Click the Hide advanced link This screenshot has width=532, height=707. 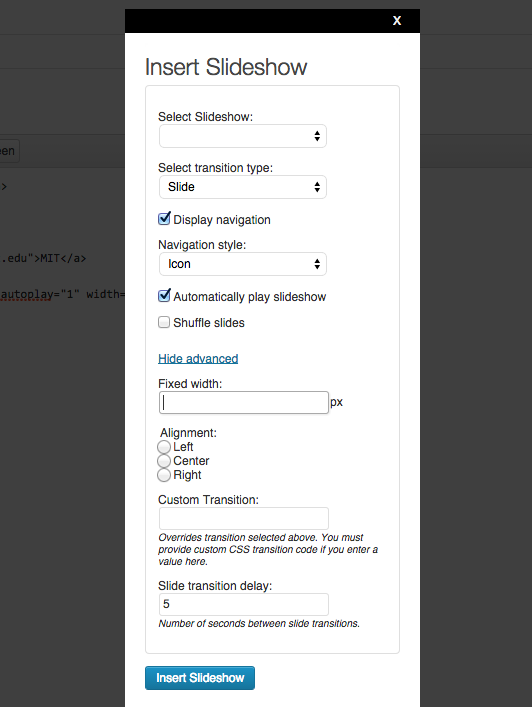pos(198,359)
